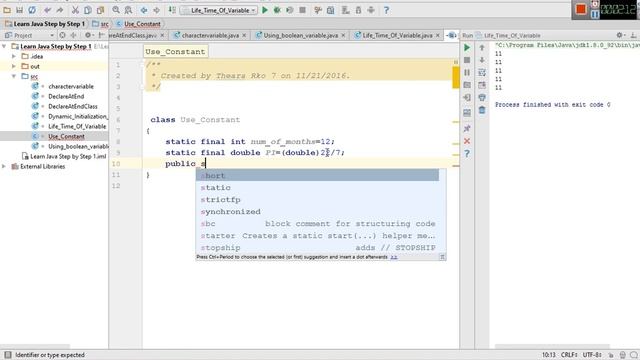The width and height of the screenshot is (640, 360).
Task: Close the charactervariable.java tab
Action: (x=244, y=36)
